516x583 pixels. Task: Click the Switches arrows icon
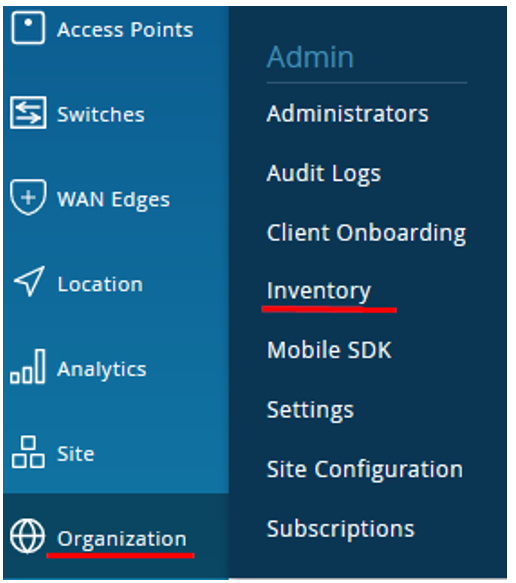(x=28, y=112)
